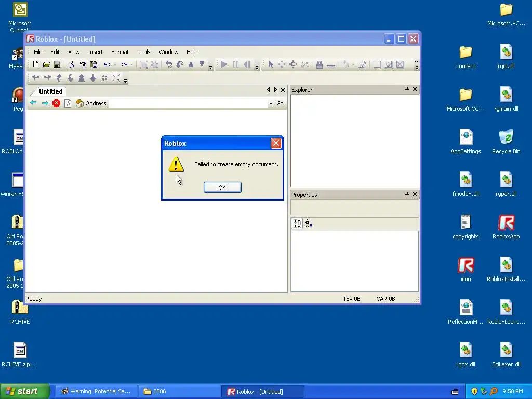The width and height of the screenshot is (532, 399).
Task: Open the fill tool dropdown arrow
Action: 353,64
